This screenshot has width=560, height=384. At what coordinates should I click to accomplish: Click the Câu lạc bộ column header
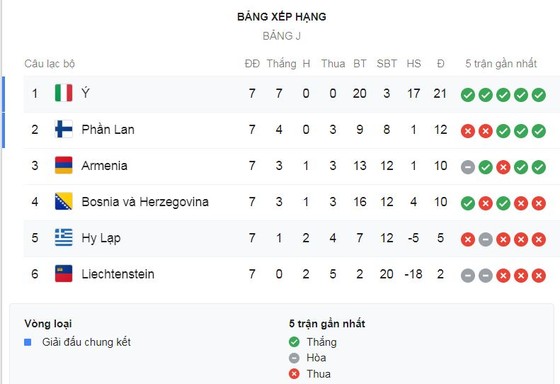(50, 64)
